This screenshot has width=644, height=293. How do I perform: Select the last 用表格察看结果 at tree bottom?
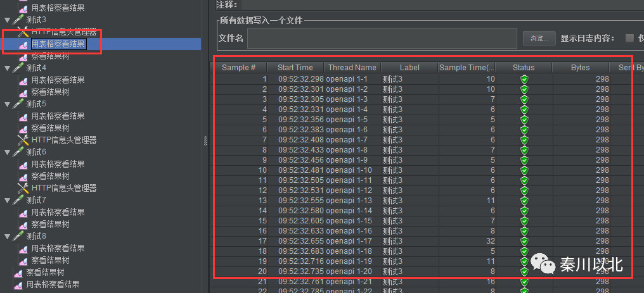pos(53,284)
